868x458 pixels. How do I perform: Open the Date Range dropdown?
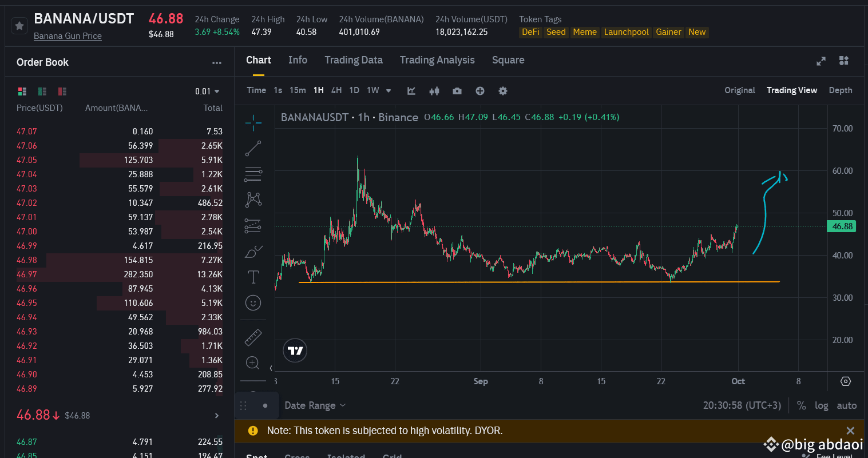[315, 405]
